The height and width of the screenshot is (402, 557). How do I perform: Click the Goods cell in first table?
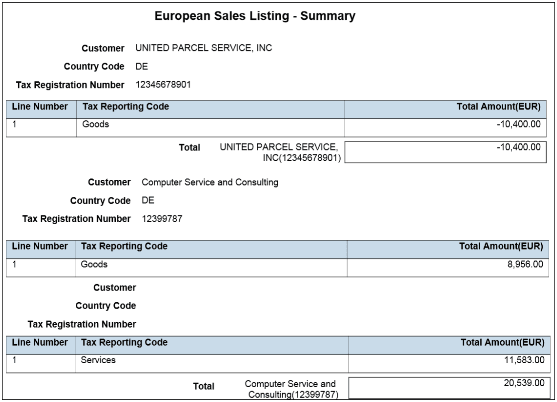pyautogui.click(x=96, y=124)
